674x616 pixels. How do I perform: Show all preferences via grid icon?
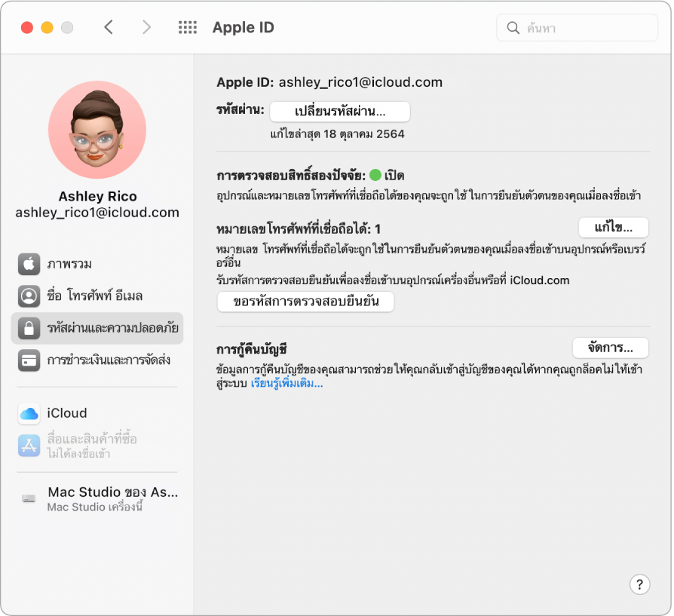click(188, 27)
